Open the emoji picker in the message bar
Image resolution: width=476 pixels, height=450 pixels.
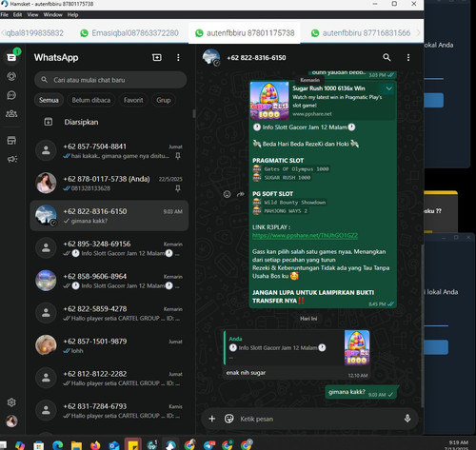[x=228, y=419]
